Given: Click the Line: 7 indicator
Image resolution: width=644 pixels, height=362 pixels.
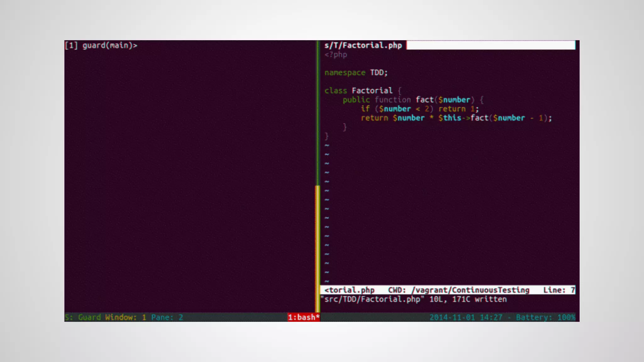Looking at the screenshot, I should (559, 290).
